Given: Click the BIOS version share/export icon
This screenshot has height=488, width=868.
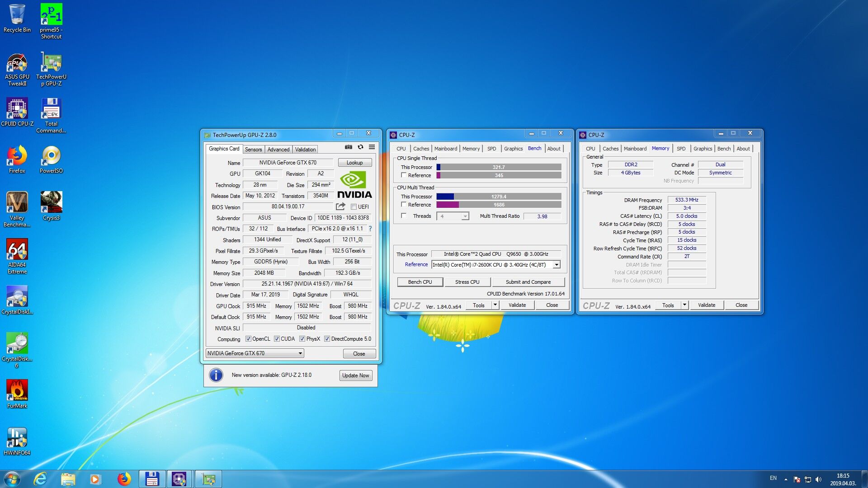Looking at the screenshot, I should [340, 206].
